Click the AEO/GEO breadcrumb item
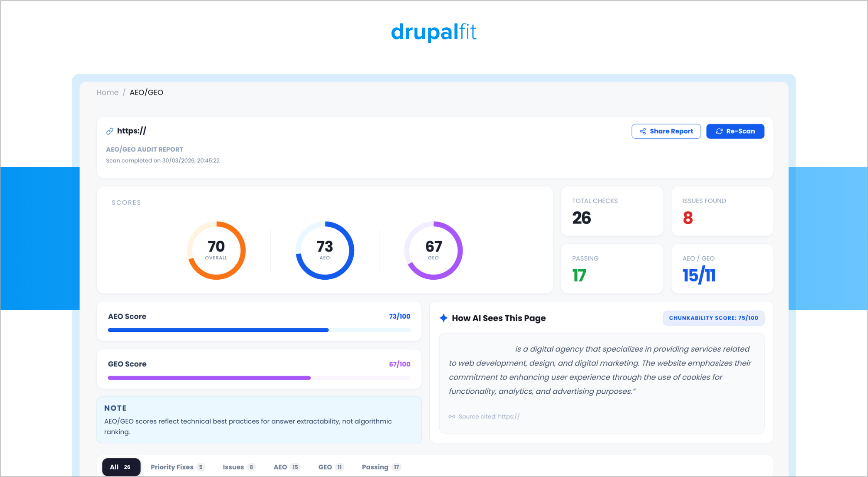The height and width of the screenshot is (477, 868). (x=146, y=92)
